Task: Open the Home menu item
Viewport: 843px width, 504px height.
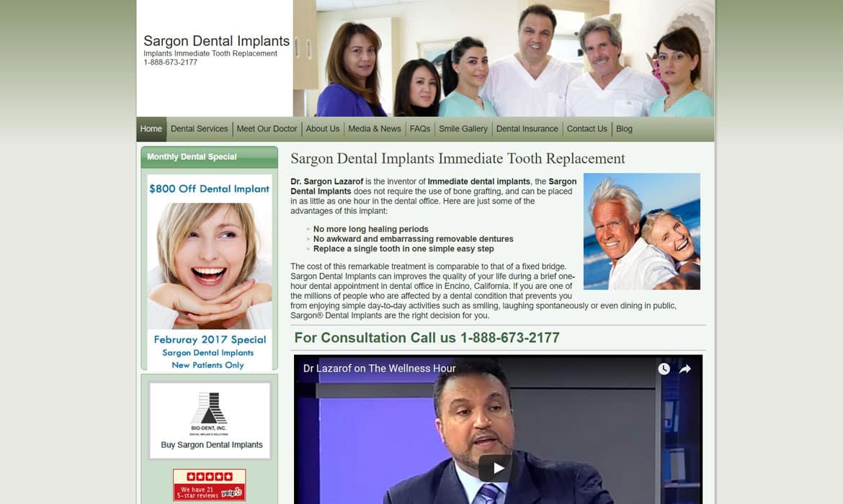Action: point(151,129)
